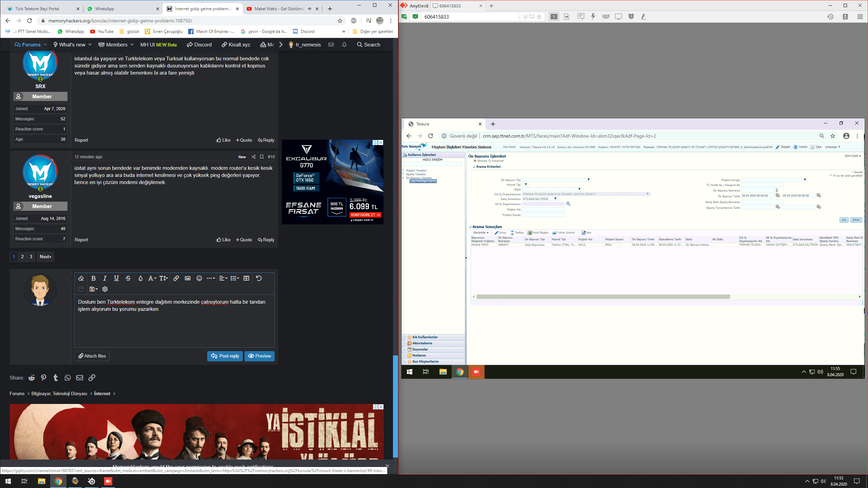Open AnyDesk display settings monitor icon

[x=618, y=17]
